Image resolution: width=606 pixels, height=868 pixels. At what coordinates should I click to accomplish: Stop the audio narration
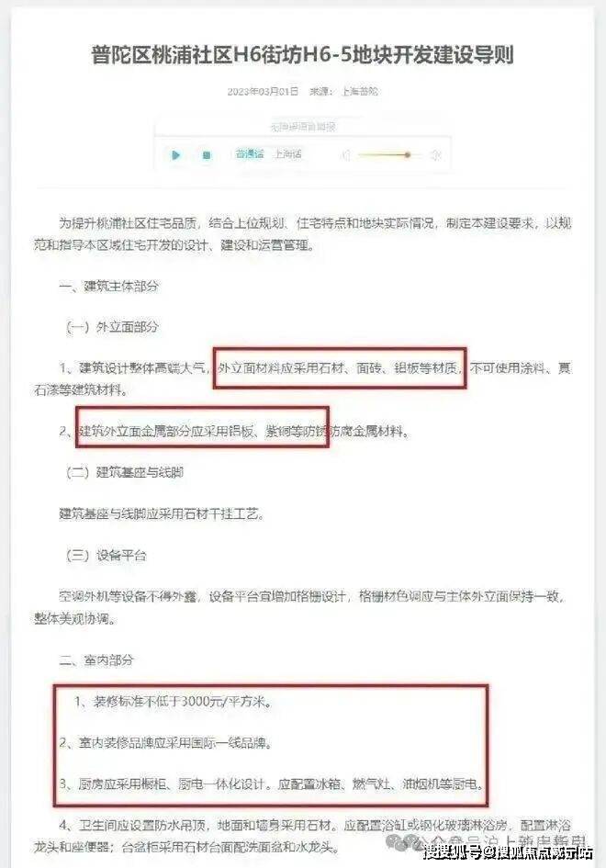(x=207, y=155)
